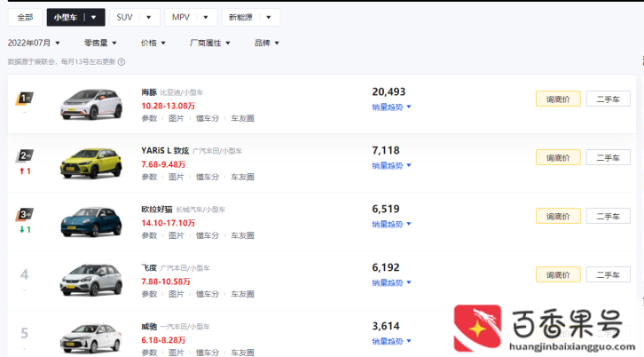View 图片 for YARiS L 致炫

coord(177,177)
